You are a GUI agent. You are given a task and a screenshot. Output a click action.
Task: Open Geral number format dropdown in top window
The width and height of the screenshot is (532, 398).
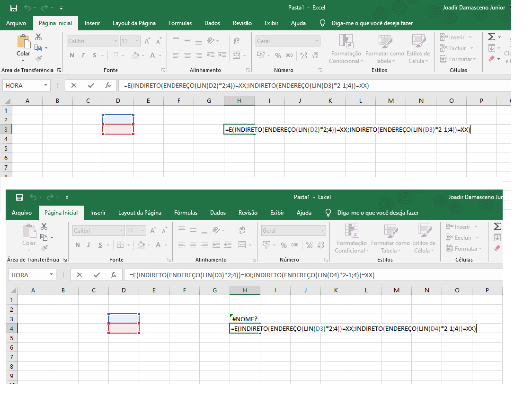317,41
